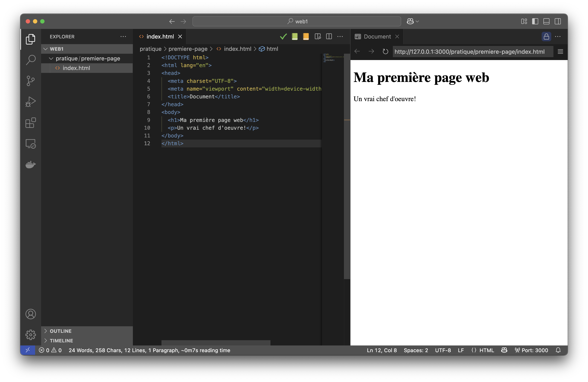Collapse the pratique/premiere-page folder

[87, 58]
